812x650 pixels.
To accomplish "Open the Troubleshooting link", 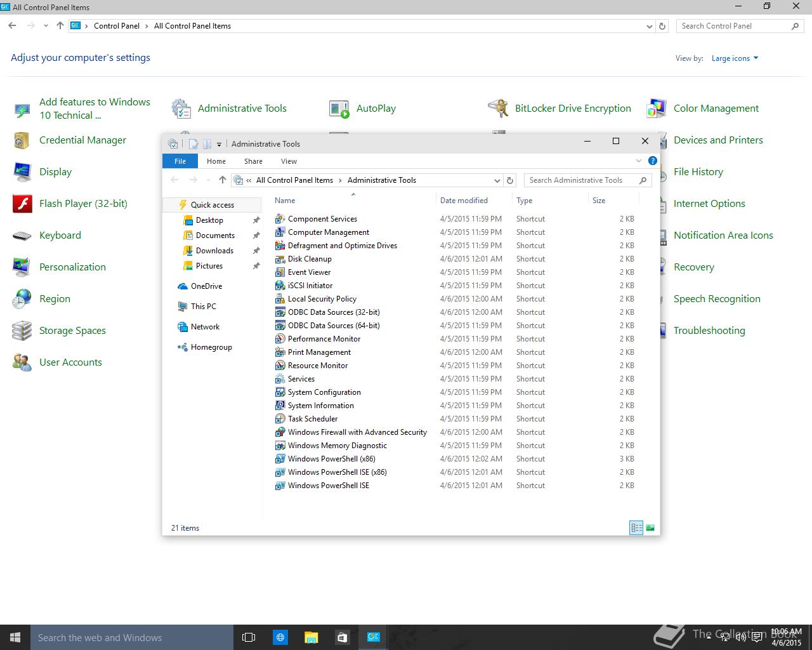I will (x=709, y=331).
